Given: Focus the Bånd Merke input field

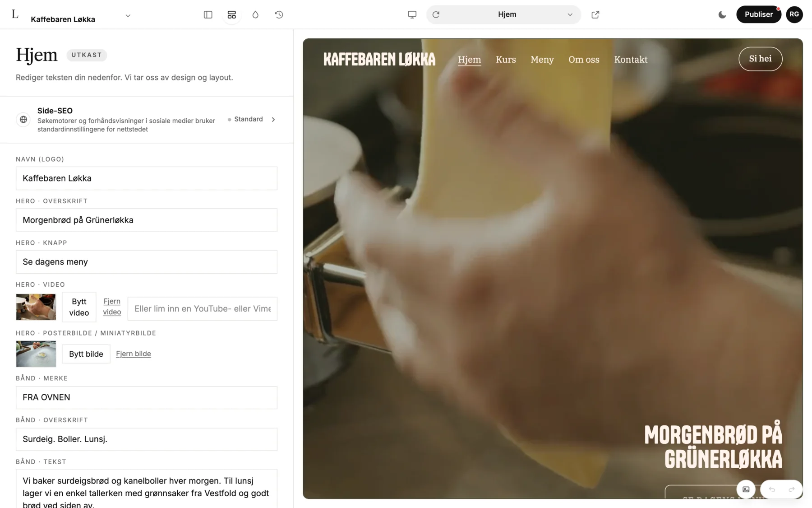Looking at the screenshot, I should tap(147, 397).
